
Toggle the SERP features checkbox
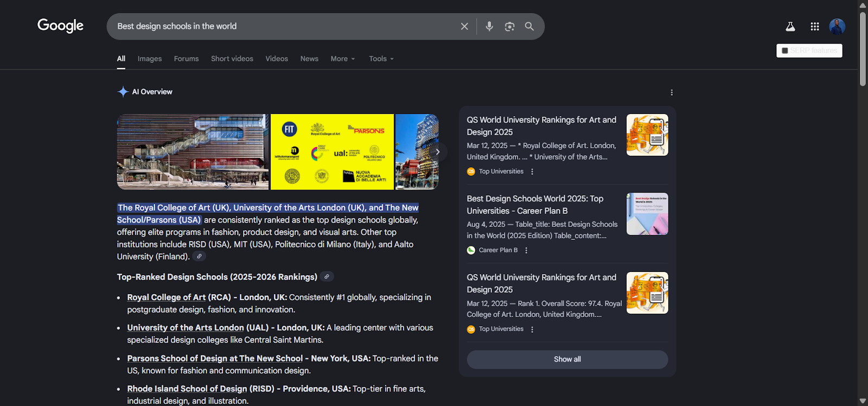click(784, 50)
